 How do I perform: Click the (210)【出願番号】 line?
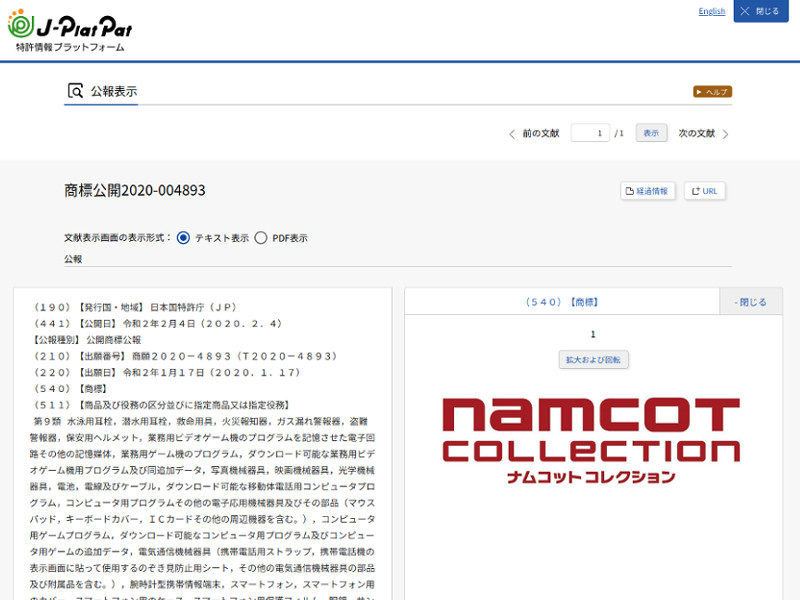point(185,356)
